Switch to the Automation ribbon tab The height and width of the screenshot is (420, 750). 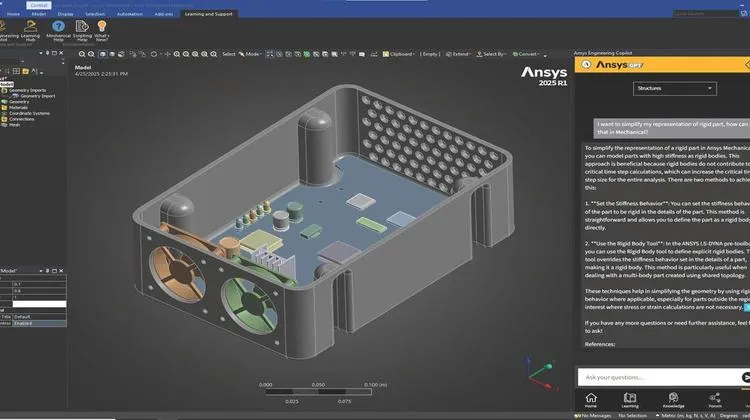(130, 14)
